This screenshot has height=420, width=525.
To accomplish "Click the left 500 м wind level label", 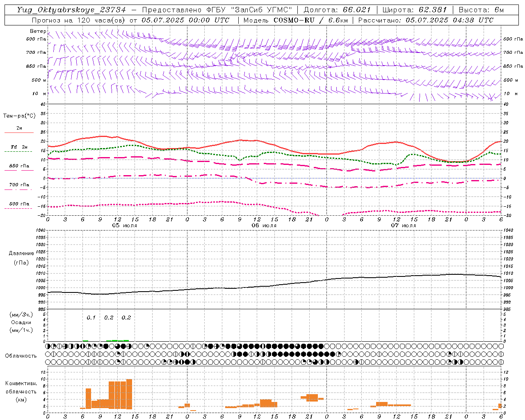I will coord(39,80).
